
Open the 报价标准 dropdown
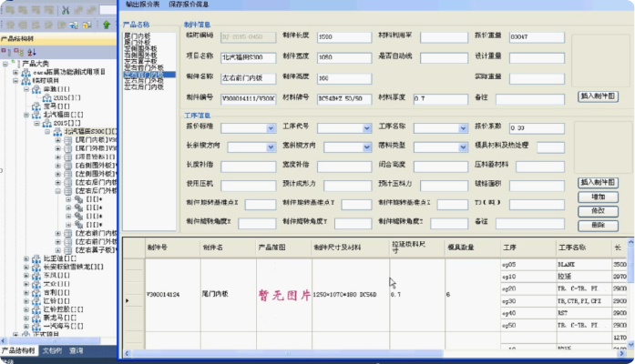pyautogui.click(x=271, y=127)
